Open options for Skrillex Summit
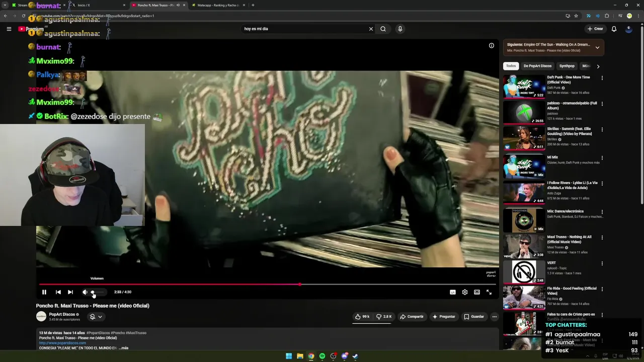Image resolution: width=644 pixels, height=362 pixels. [602, 130]
